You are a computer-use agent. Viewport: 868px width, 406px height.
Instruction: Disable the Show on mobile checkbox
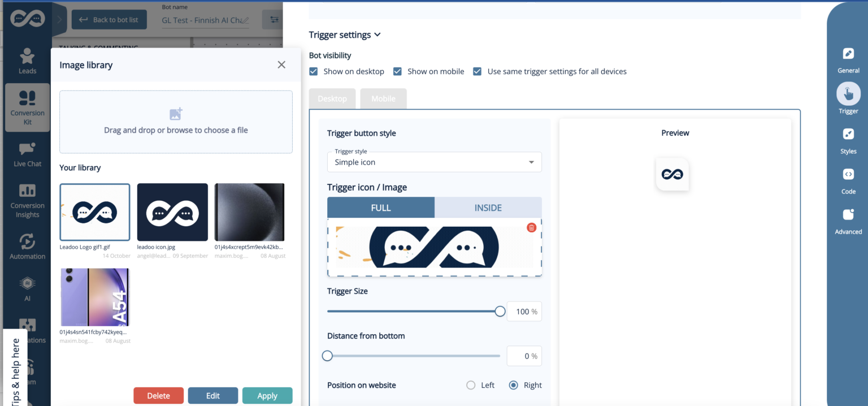[x=398, y=71]
